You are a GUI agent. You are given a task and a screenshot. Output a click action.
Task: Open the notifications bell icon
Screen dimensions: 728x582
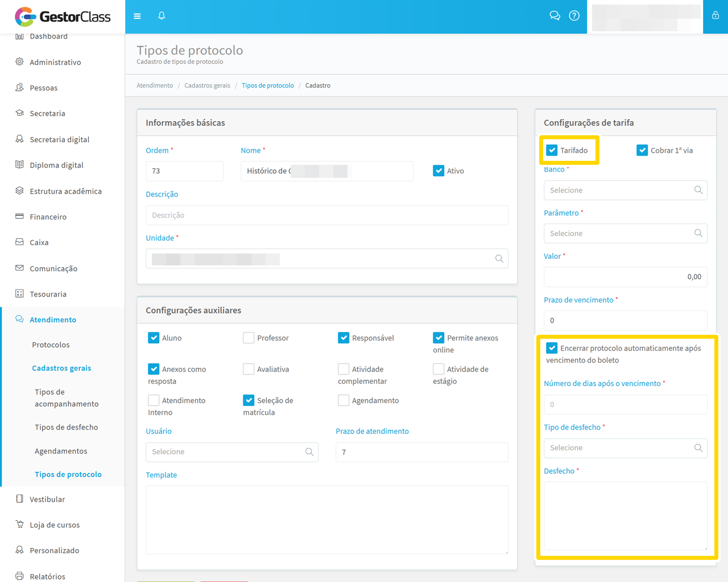click(x=162, y=16)
